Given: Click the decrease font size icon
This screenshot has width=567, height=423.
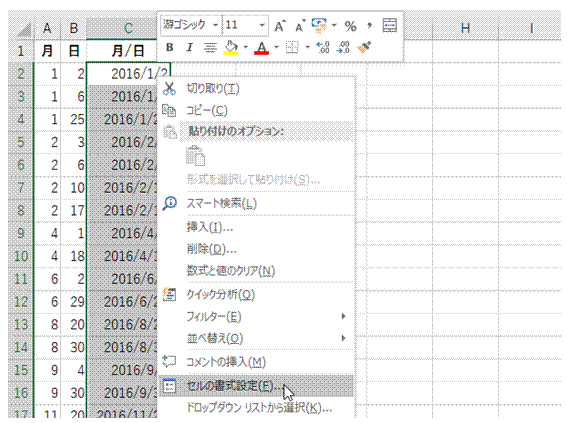Looking at the screenshot, I should [299, 26].
